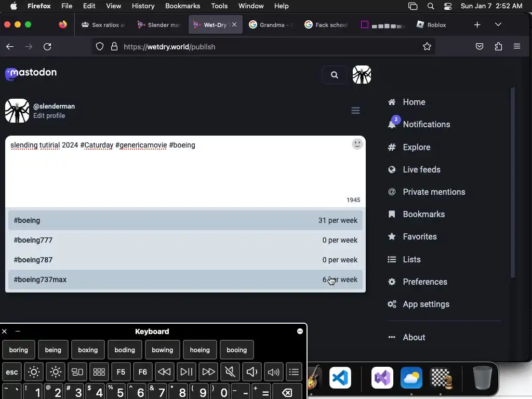Click the Edit profile link
Screen dimensions: 532x399
pos(49,116)
